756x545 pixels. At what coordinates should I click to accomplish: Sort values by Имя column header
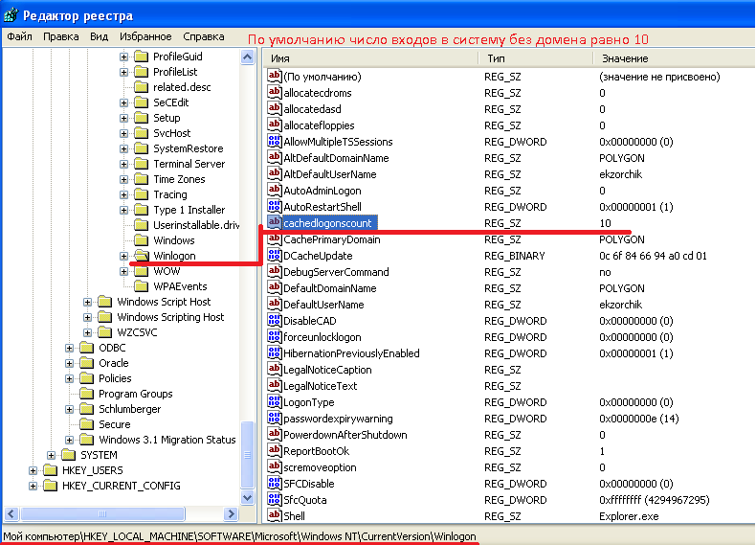[x=370, y=58]
